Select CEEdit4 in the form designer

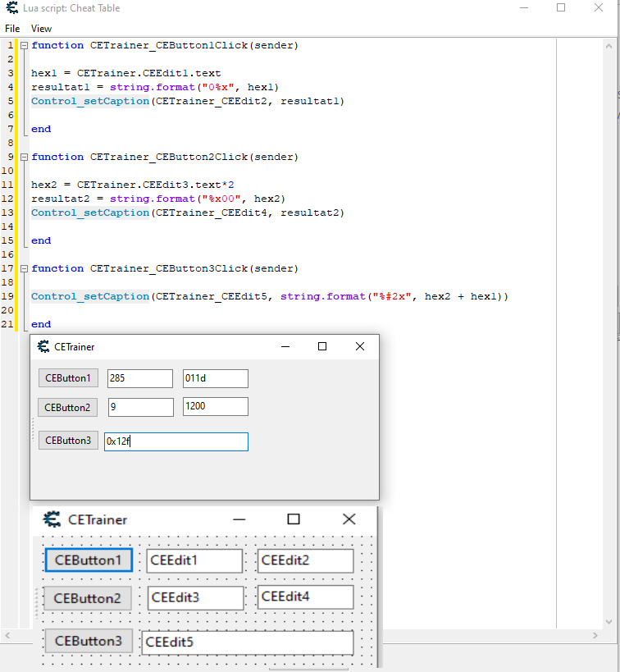[305, 597]
